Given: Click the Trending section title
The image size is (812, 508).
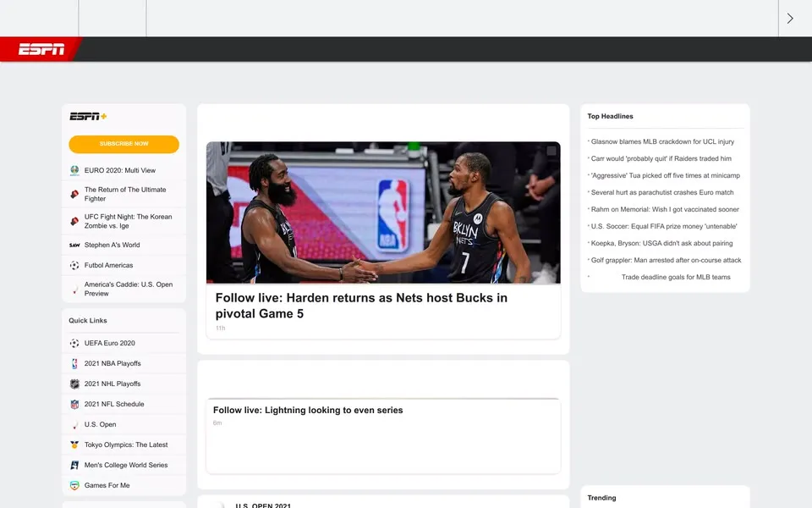Looking at the screenshot, I should 601,498.
